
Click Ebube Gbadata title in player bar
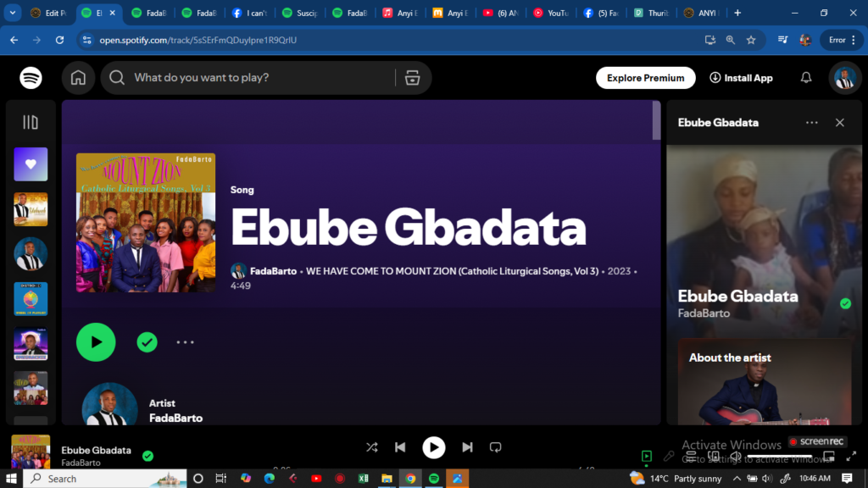(97, 451)
